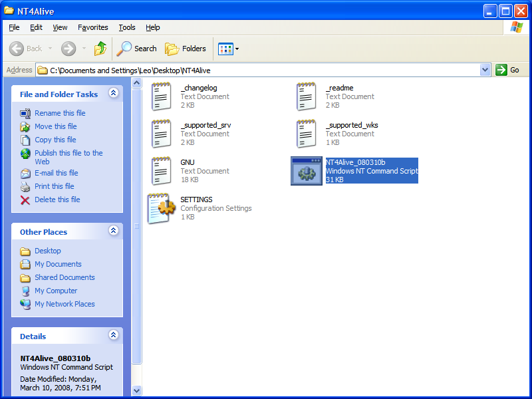Click the My Documents folder icon
The image size is (532, 399).
[25, 264]
